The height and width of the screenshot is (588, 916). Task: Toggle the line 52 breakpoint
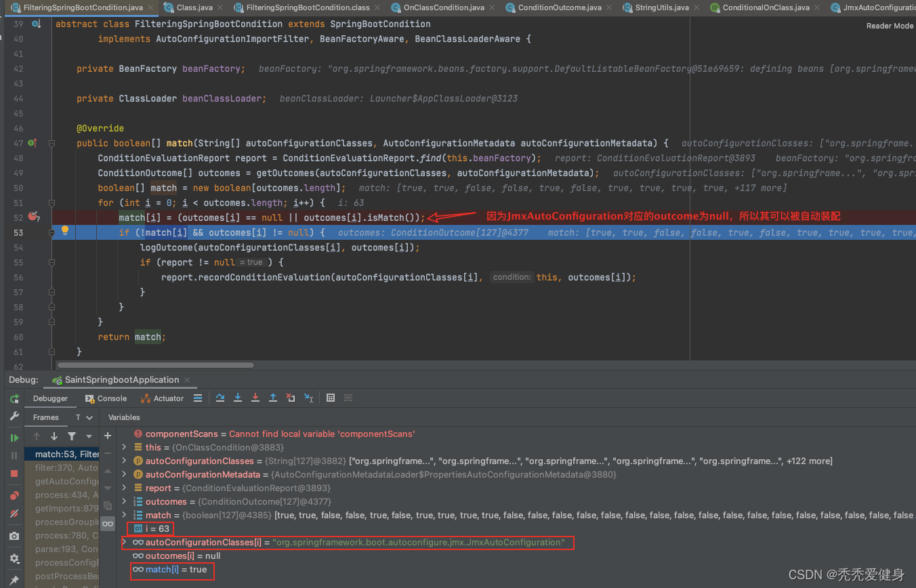click(x=33, y=217)
